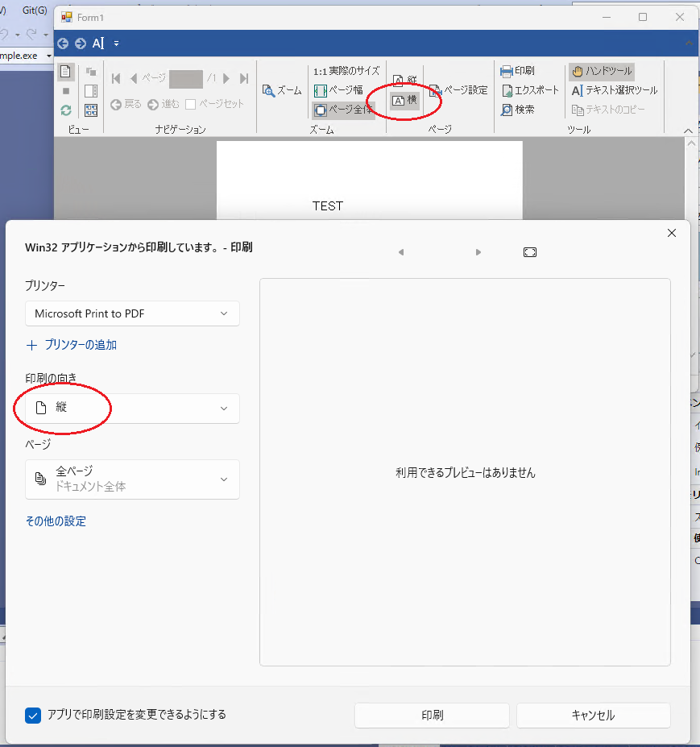
Task: Click テキストのコピー copy text
Action: 608,110
